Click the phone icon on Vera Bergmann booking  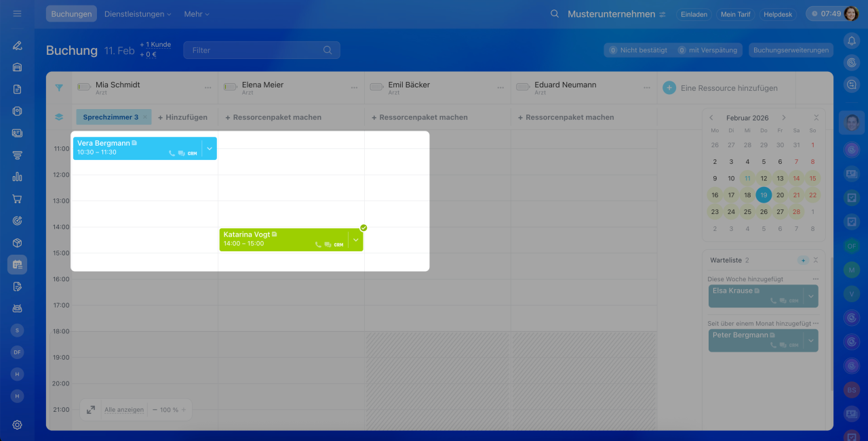tap(172, 154)
